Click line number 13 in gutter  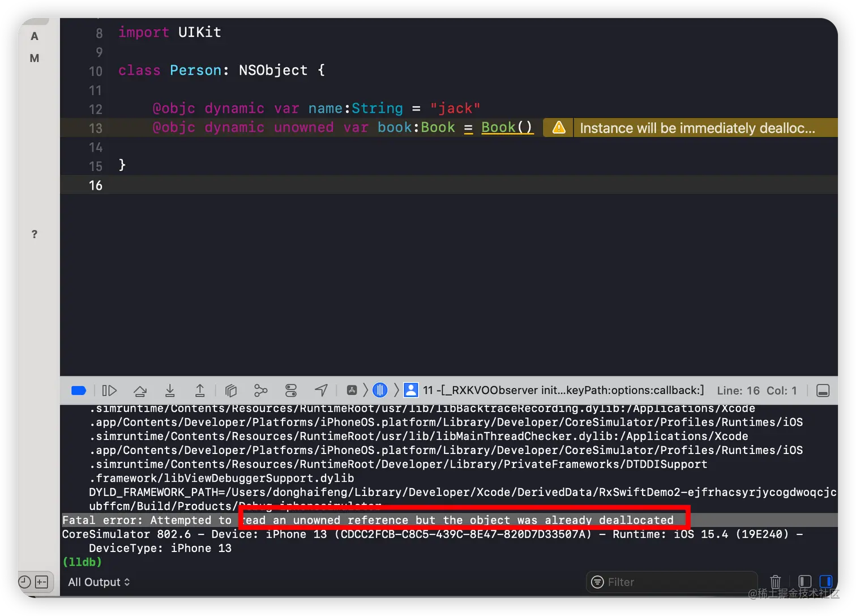[96, 128]
